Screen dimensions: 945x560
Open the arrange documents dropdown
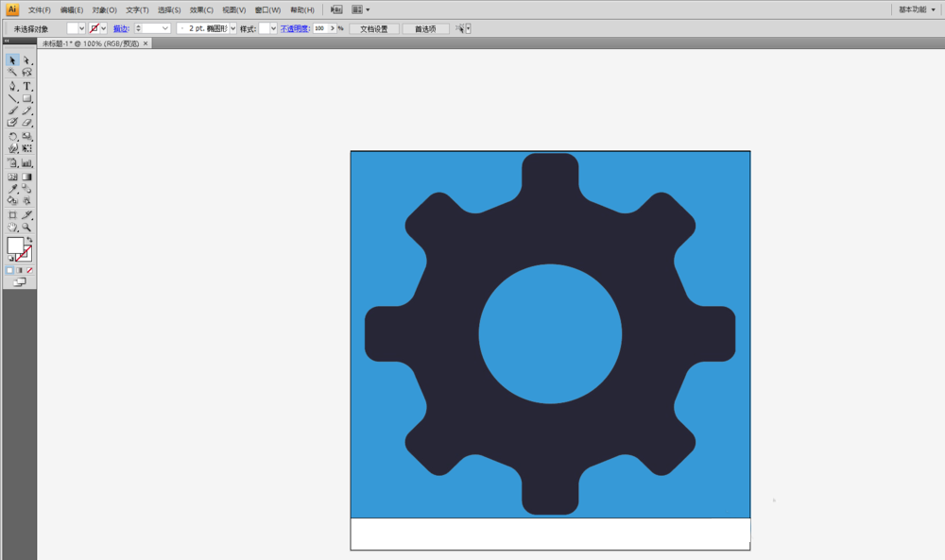361,9
